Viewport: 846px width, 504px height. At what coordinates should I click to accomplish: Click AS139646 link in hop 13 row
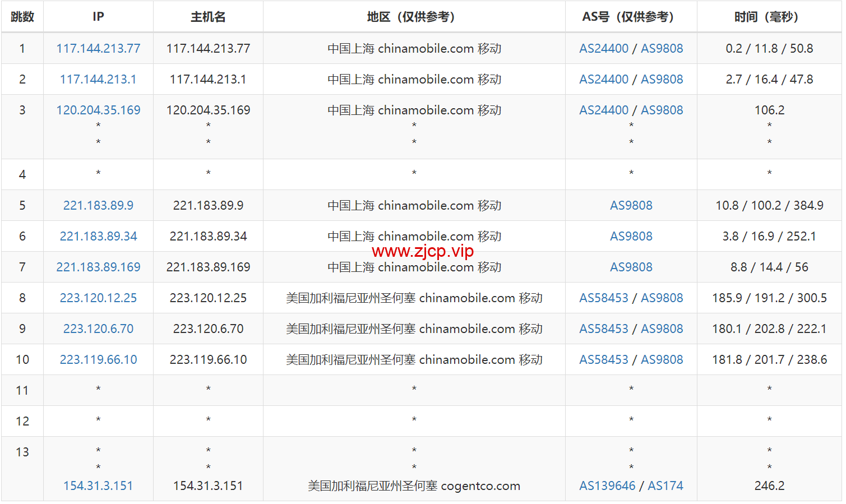(608, 486)
